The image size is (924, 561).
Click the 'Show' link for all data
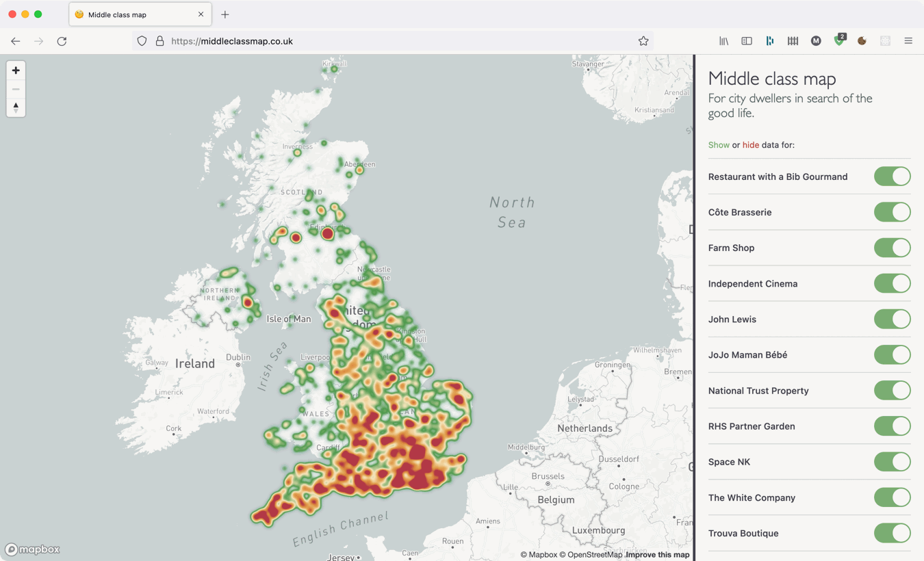click(x=719, y=144)
